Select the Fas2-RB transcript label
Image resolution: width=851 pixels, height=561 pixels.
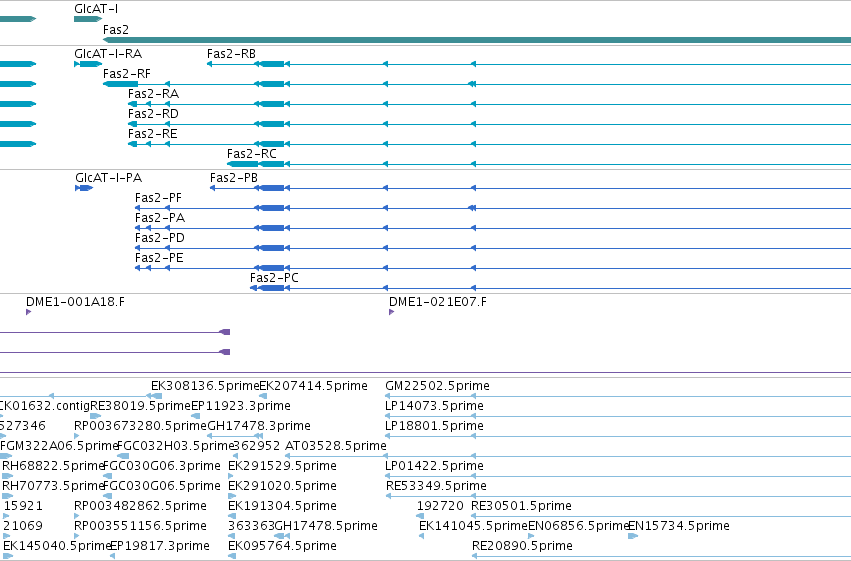point(231,54)
